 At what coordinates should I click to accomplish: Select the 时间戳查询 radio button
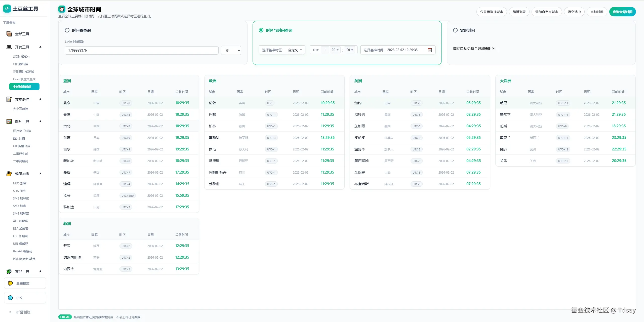coord(67,30)
